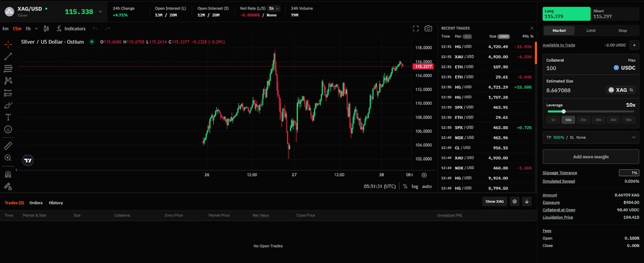Enter fullscreen chart mode
The width and height of the screenshot is (644, 263).
pos(415,28)
